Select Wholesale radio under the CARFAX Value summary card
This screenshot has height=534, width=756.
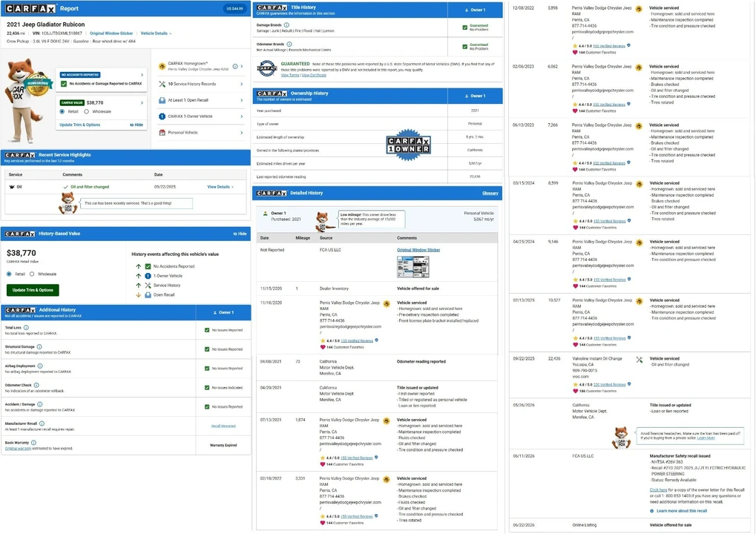86,111
